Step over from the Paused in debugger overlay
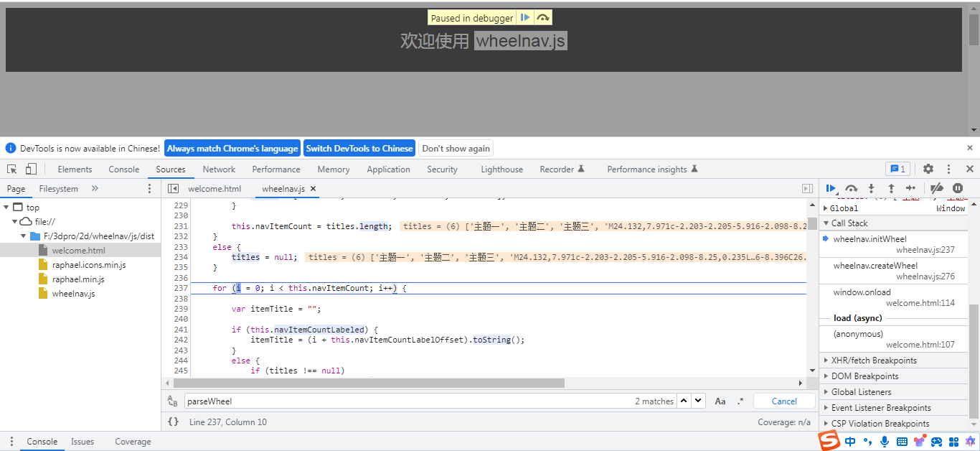Image resolution: width=980 pixels, height=451 pixels. [x=543, y=18]
